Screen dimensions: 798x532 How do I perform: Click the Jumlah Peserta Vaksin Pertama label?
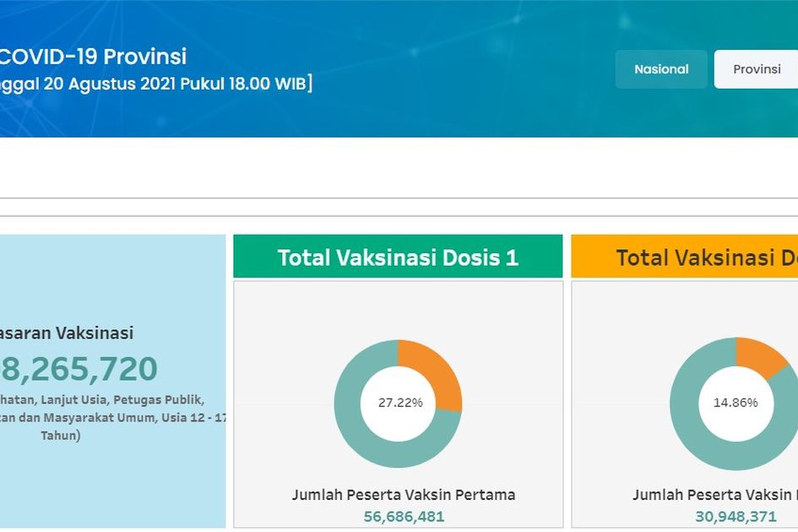point(404,495)
